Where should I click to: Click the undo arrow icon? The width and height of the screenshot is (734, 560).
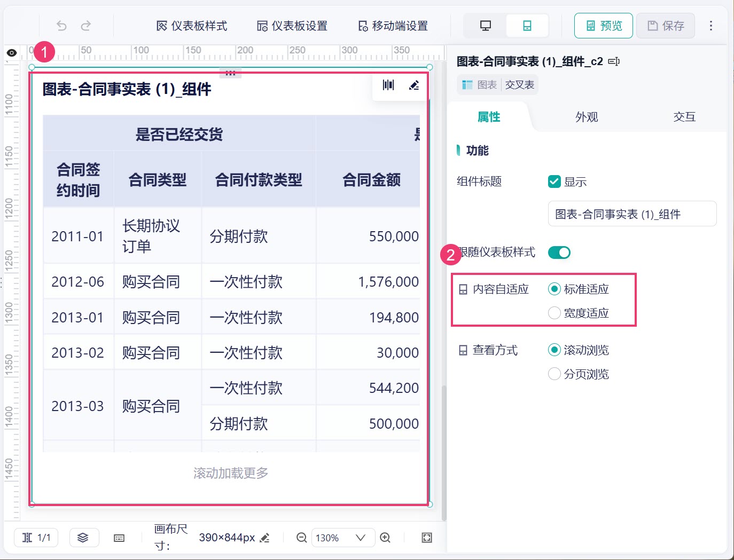point(62,26)
